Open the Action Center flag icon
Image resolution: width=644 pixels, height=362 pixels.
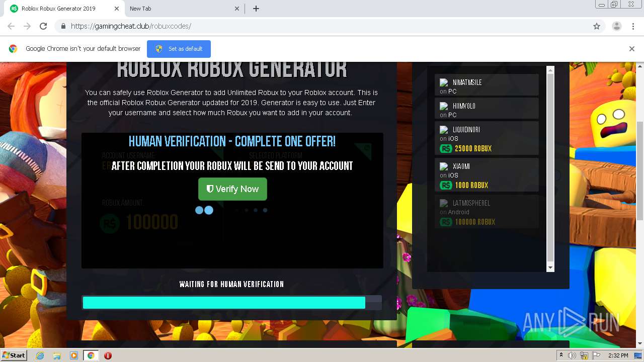tap(596, 355)
